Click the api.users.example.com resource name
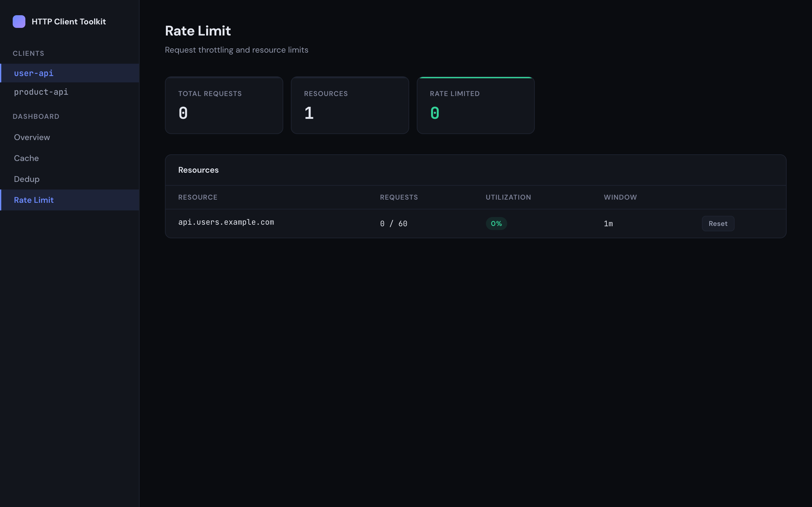Screen dimensions: 812x507 (x=226, y=222)
